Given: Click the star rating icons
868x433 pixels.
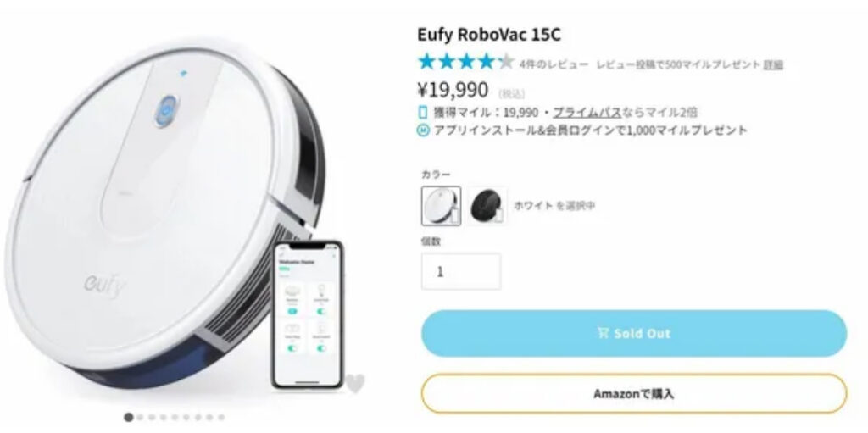Looking at the screenshot, I should pos(466,62).
